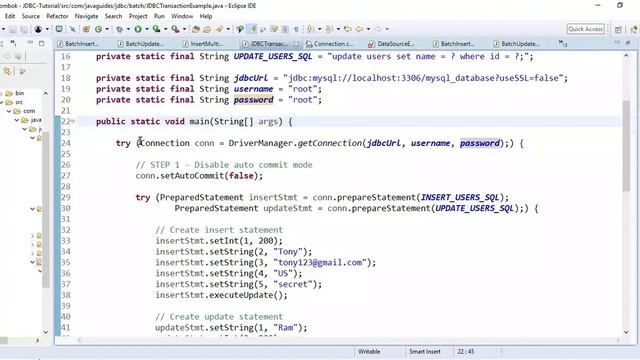This screenshot has height=360, width=640.
Task: Navigate Back with yellow left arrow
Action: click(360, 29)
